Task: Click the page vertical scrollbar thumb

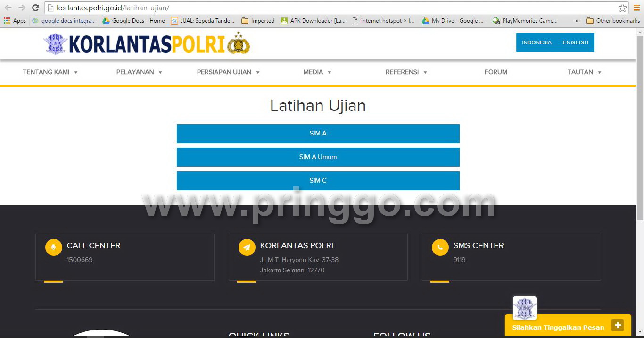Action: [x=640, y=127]
